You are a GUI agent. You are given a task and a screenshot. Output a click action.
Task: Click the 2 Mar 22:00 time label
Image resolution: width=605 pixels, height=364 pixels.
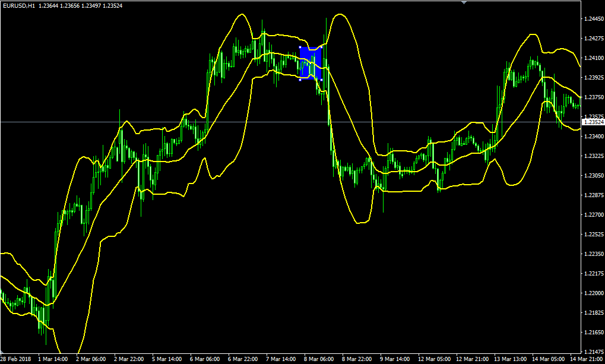(x=129, y=359)
